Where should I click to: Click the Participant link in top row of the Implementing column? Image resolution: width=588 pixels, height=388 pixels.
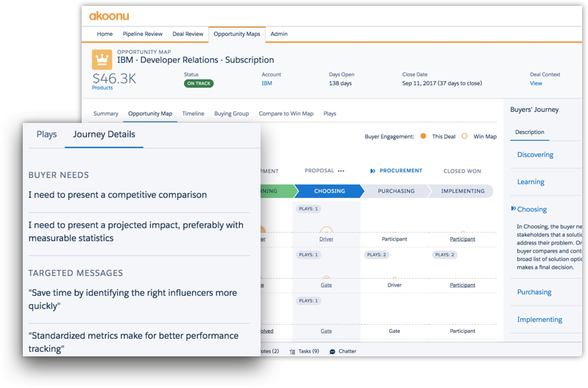tap(462, 239)
